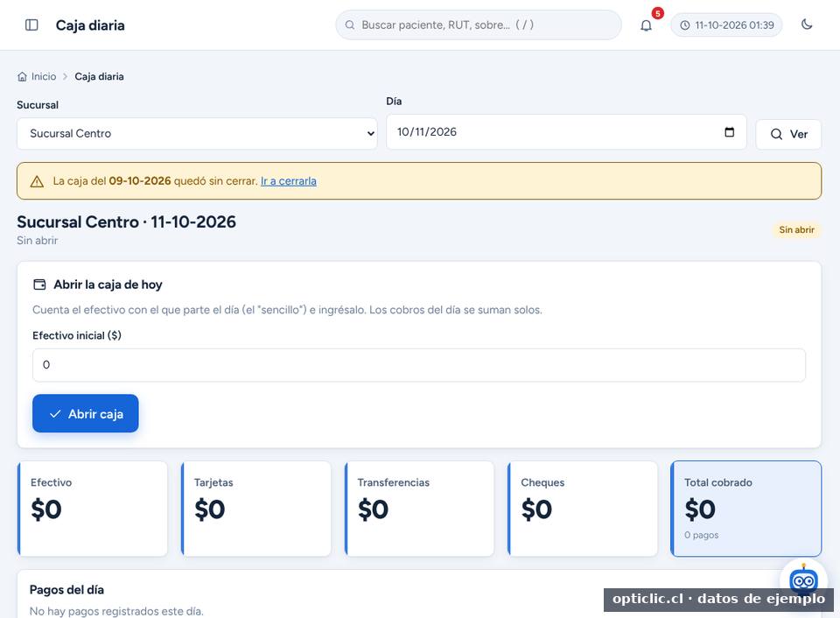Select the Cheques summary card
Viewport: 840px width, 618px height.
point(583,508)
